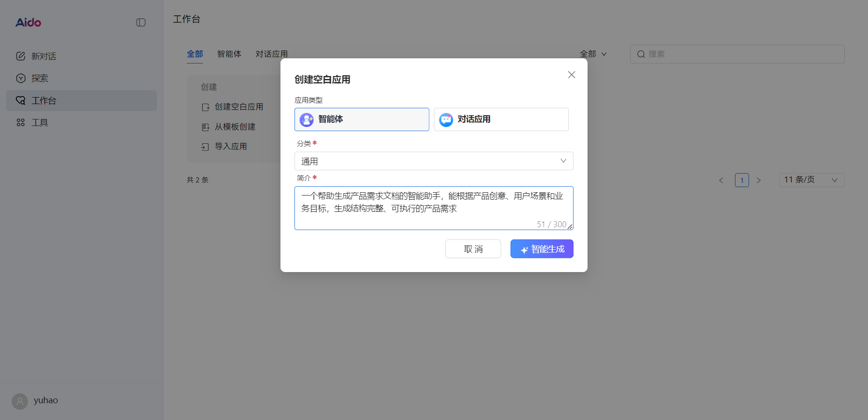
Task: Click the 工作台 sidebar icon
Action: tap(21, 100)
